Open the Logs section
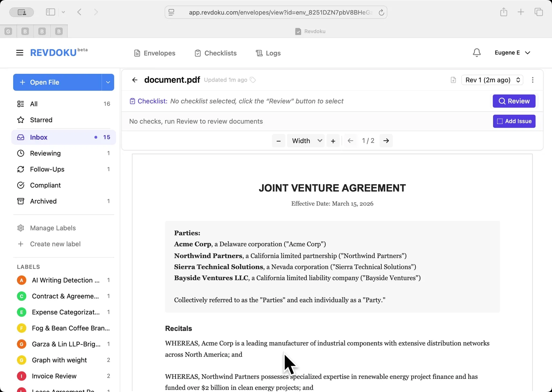Screen dimensions: 552x392 (x=268, y=53)
